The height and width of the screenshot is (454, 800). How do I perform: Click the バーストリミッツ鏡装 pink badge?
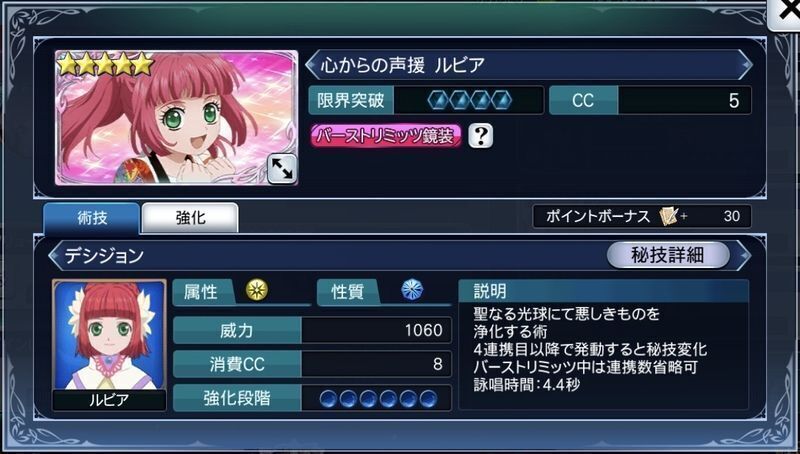coord(386,136)
